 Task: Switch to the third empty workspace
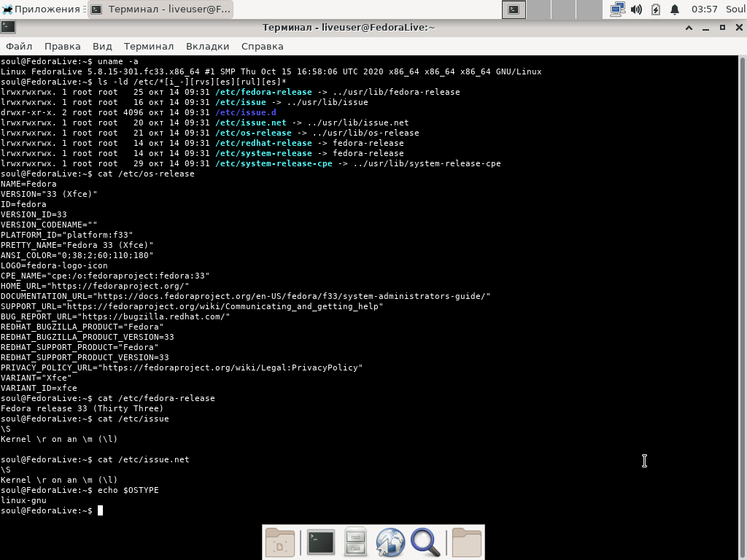pyautogui.click(x=564, y=9)
